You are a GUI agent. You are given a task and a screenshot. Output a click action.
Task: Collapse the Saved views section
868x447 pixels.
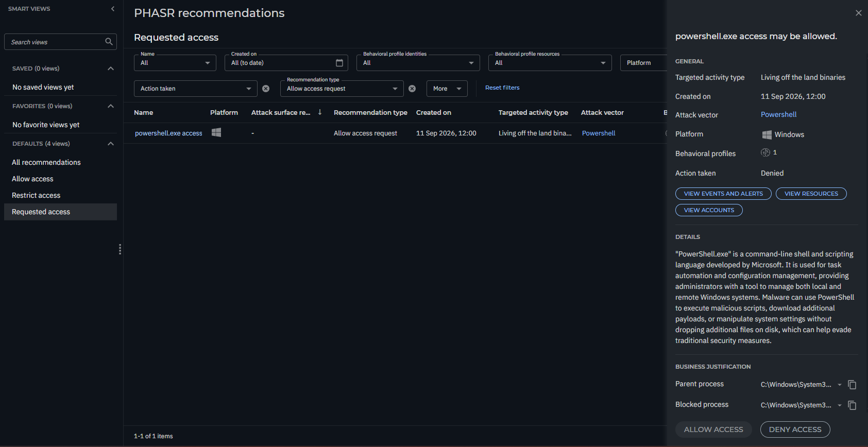[x=110, y=68]
